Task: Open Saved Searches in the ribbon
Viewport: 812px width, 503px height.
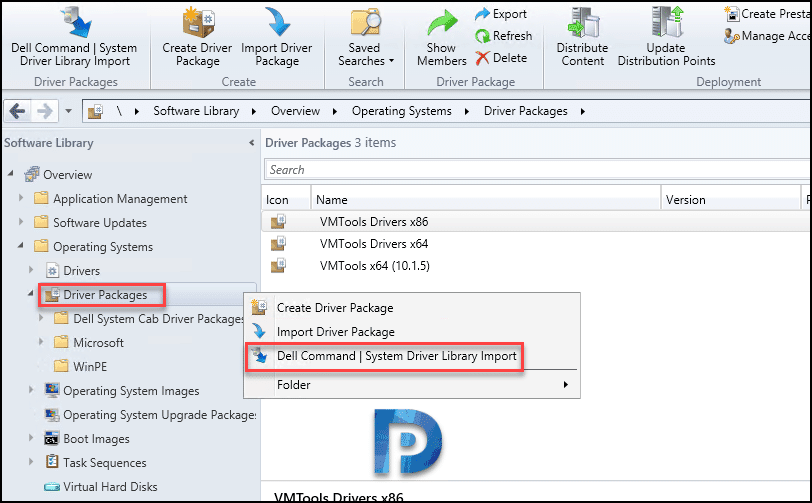Action: point(365,36)
